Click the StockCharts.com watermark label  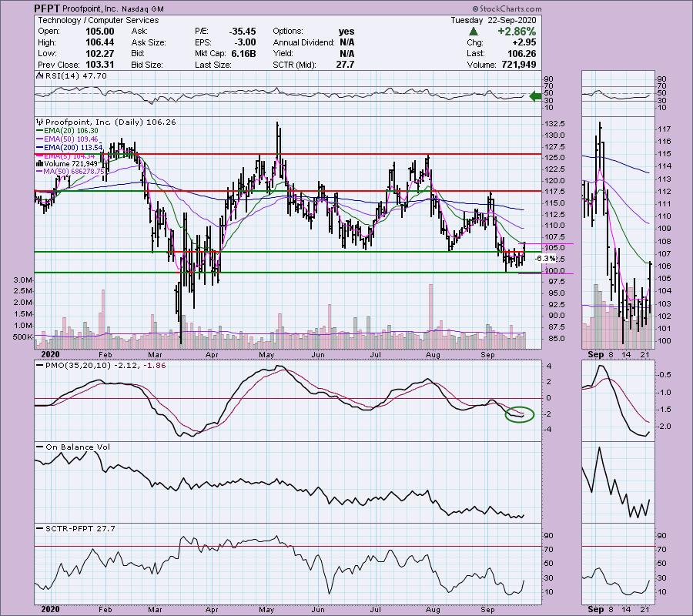click(507, 8)
